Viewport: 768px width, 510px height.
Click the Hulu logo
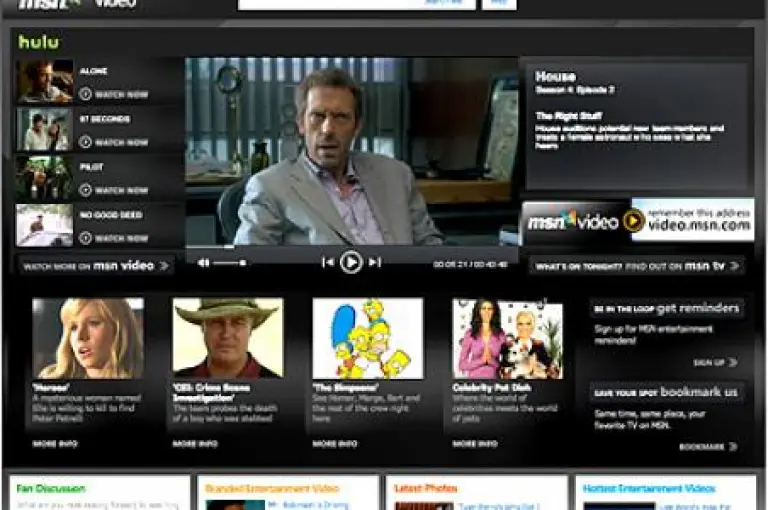click(38, 42)
